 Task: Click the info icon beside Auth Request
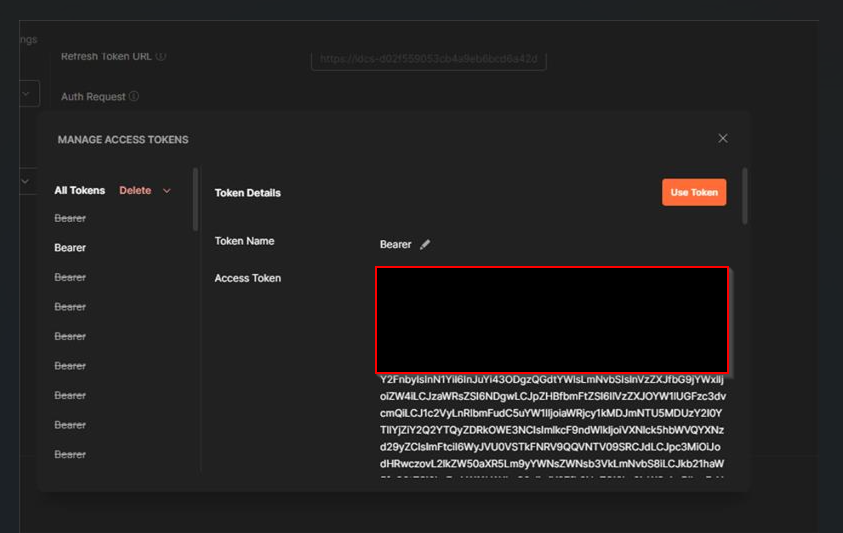pyautogui.click(x=134, y=96)
